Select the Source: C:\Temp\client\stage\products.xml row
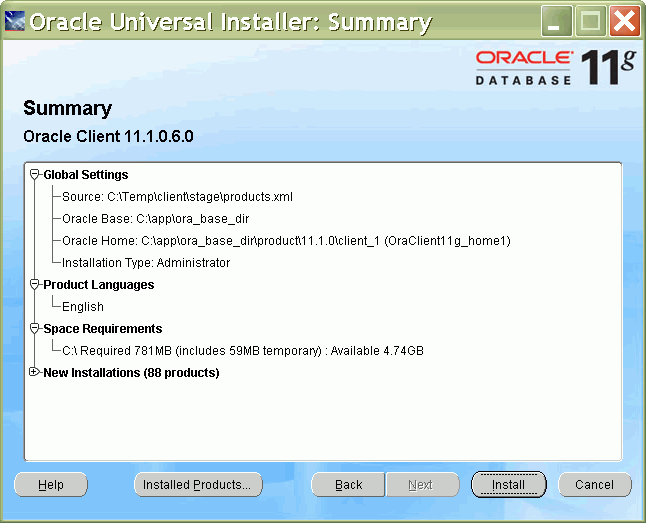Viewport: 646px width, 523px height. tap(177, 197)
